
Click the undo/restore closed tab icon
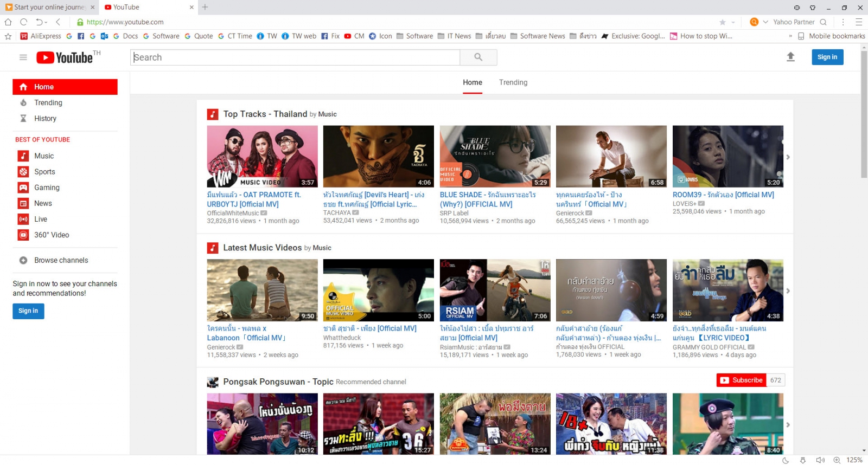[39, 22]
